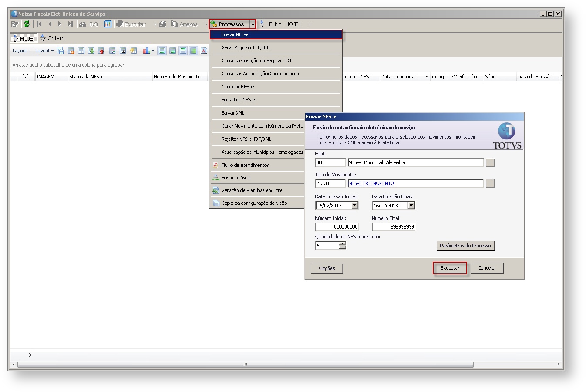Click the Cancelar button in dialog
The image size is (586, 392).
(x=487, y=268)
